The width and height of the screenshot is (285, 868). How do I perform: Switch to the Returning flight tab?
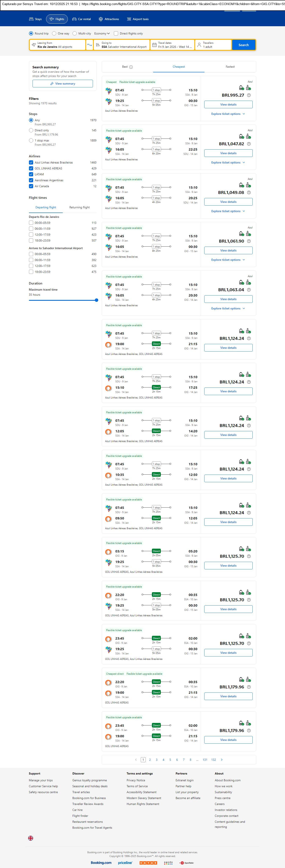pos(79,207)
